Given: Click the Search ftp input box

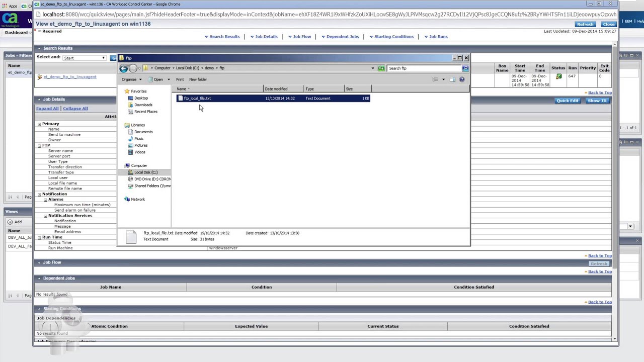Looking at the screenshot, I should point(424,68).
